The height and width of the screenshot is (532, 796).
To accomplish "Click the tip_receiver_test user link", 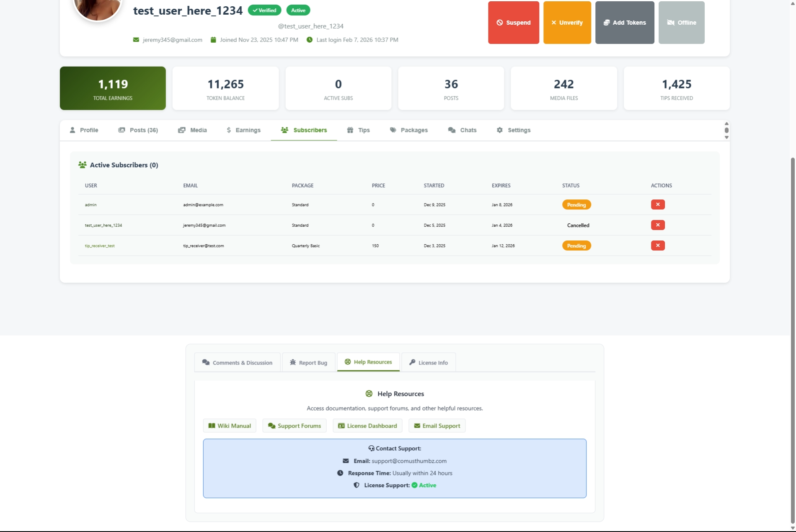I will (100, 246).
